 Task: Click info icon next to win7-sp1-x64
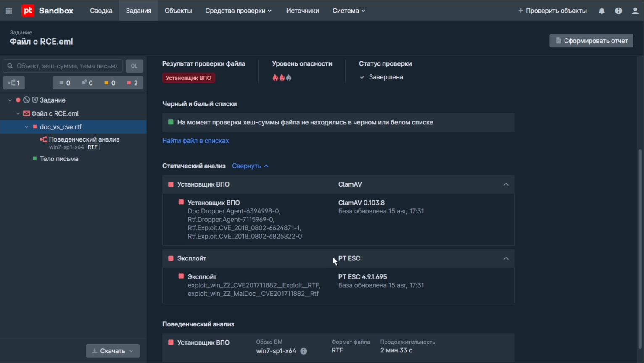pyautogui.click(x=304, y=351)
